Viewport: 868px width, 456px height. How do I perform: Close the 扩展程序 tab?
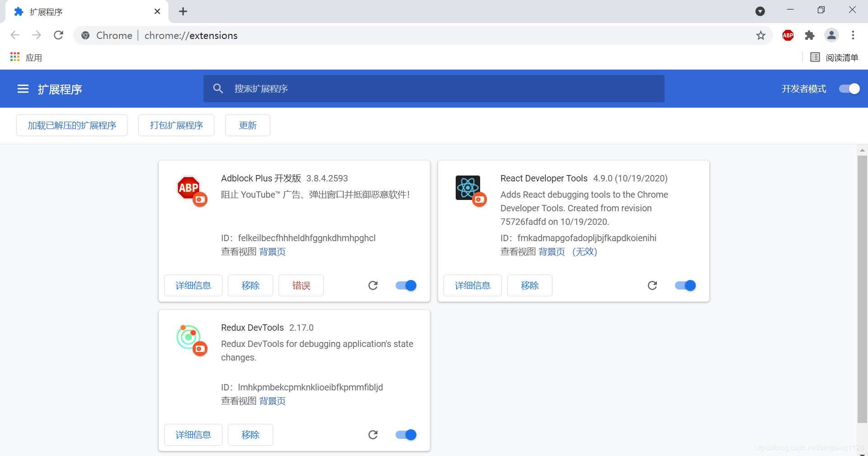click(157, 11)
